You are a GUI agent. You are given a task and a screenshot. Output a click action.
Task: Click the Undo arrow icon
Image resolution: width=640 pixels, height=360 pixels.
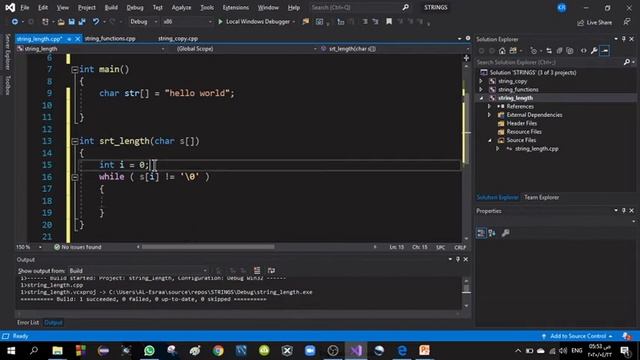click(96, 22)
